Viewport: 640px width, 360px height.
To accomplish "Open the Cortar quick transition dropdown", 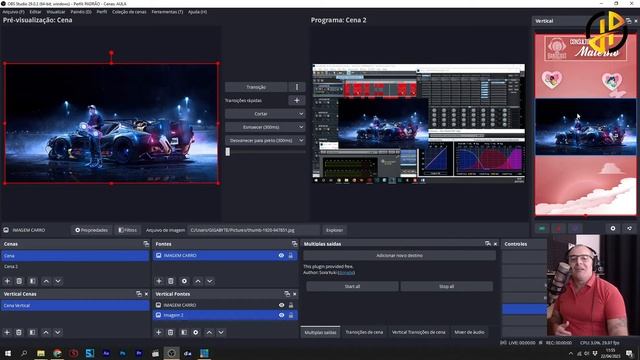I will (265, 114).
